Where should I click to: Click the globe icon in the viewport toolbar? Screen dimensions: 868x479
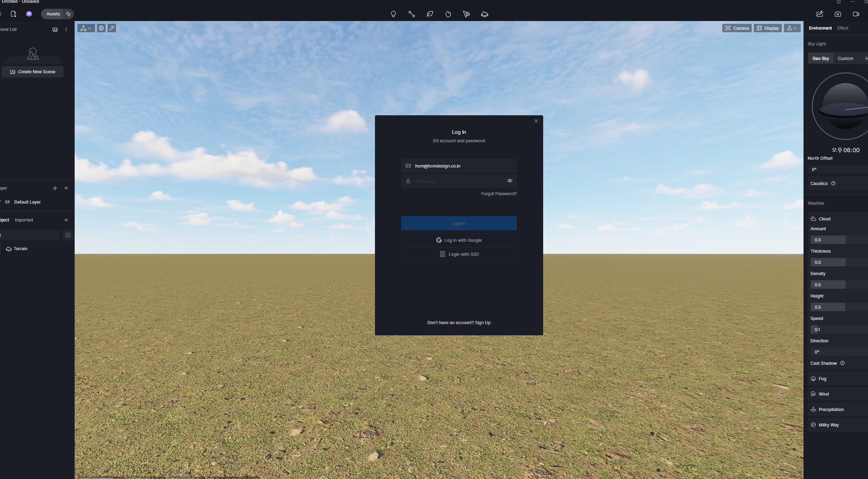[101, 28]
